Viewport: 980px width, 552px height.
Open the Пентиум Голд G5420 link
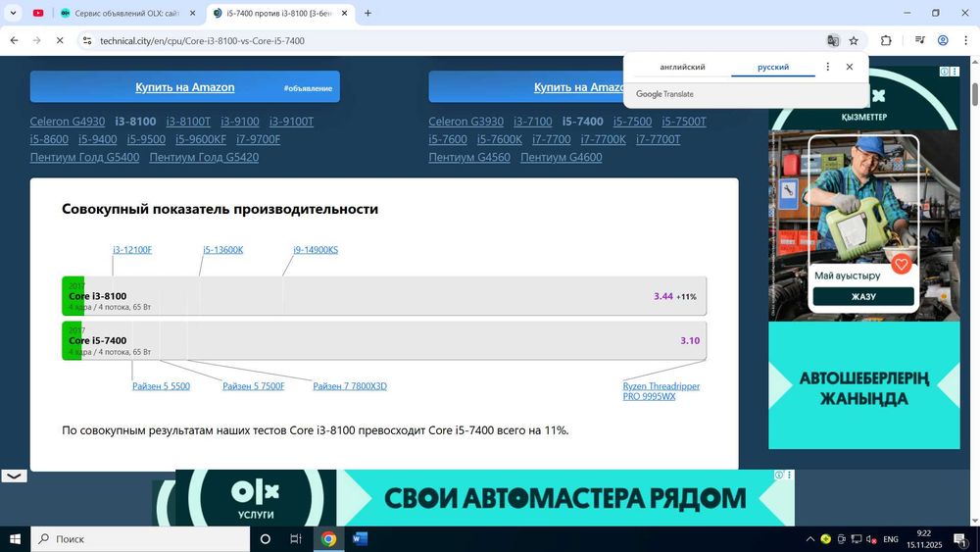click(x=204, y=158)
